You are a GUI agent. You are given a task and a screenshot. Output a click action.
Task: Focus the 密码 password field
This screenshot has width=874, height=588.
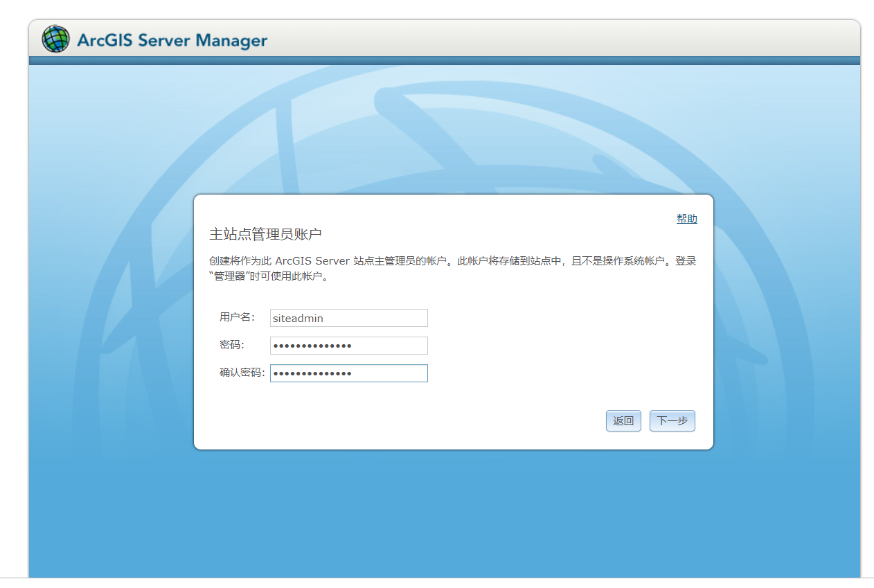click(349, 346)
